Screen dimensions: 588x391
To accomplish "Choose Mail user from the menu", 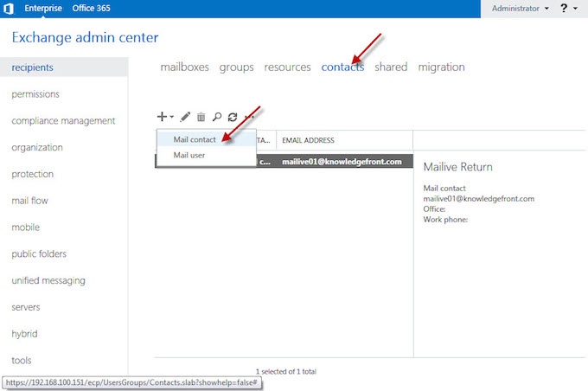I will tap(207, 155).
